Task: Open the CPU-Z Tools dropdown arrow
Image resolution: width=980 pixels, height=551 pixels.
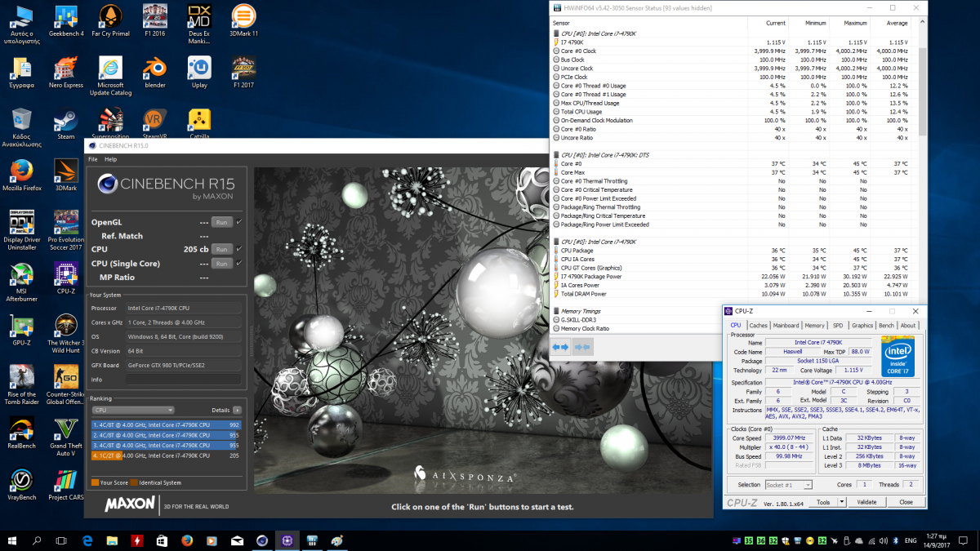Action: coord(842,502)
